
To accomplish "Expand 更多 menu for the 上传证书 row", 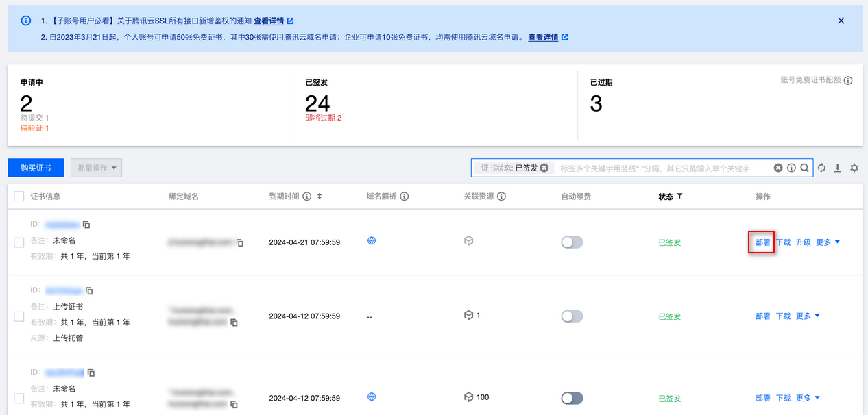I will click(807, 316).
